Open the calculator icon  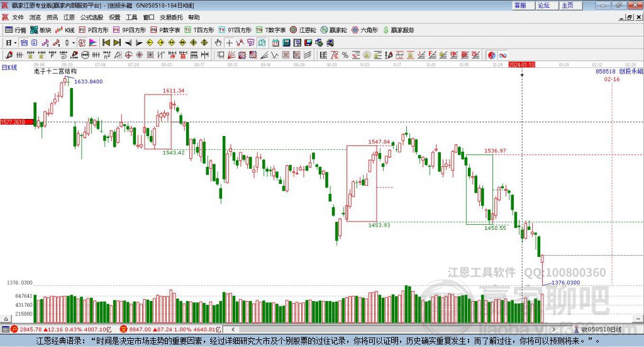click(x=286, y=43)
